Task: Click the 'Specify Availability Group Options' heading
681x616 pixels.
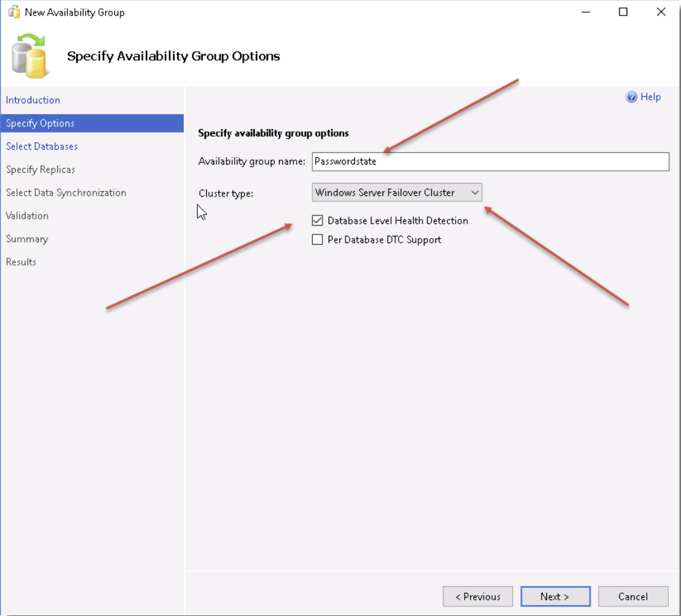Action: point(173,56)
